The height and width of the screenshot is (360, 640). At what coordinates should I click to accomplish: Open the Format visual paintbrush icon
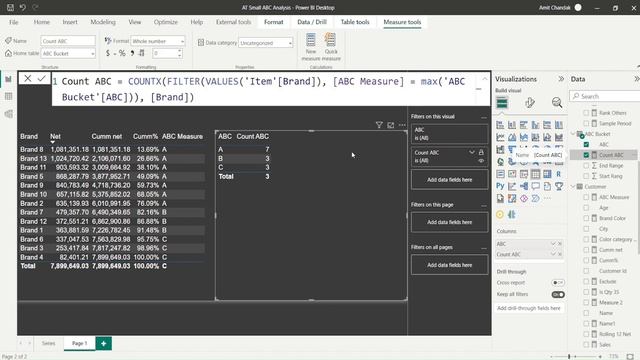pos(530,102)
